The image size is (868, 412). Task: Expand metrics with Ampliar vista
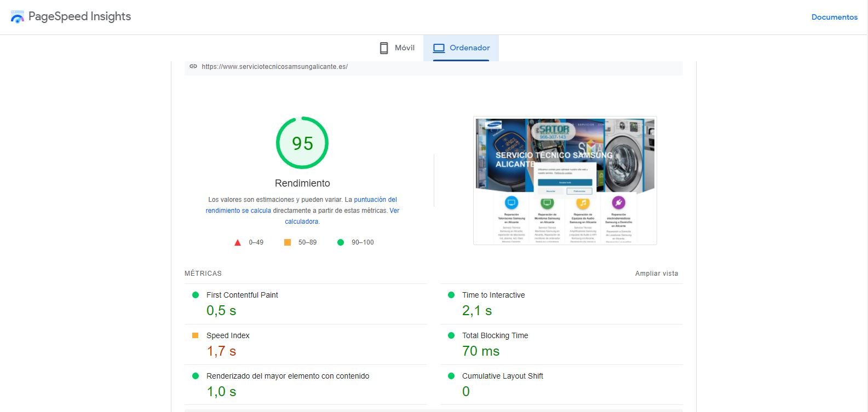pyautogui.click(x=656, y=274)
